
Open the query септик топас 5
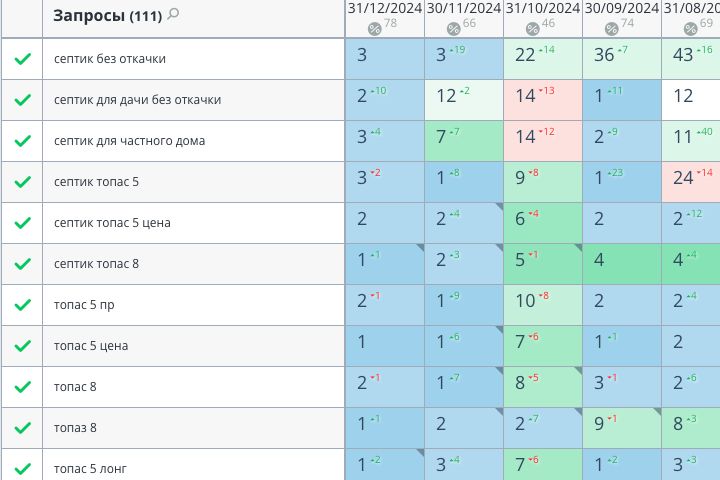[x=97, y=182]
